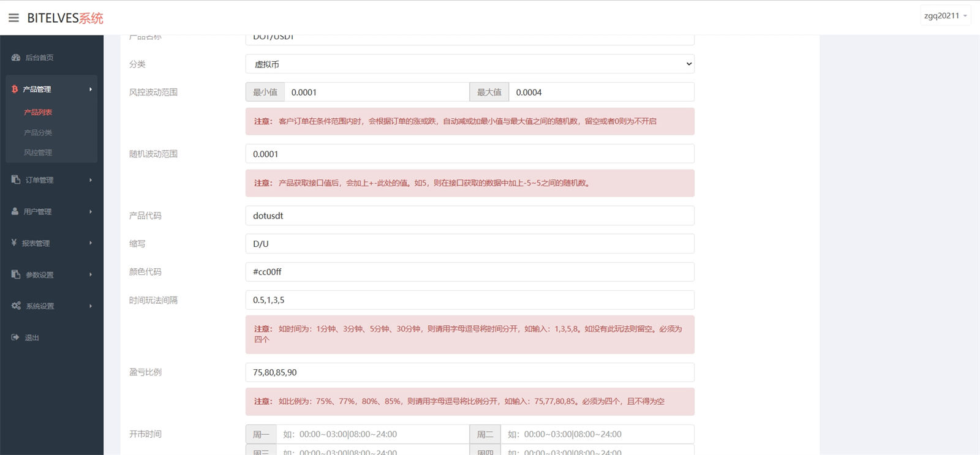This screenshot has width=980, height=455.
Task: Open 产品列表 in the sidebar
Action: [x=38, y=113]
